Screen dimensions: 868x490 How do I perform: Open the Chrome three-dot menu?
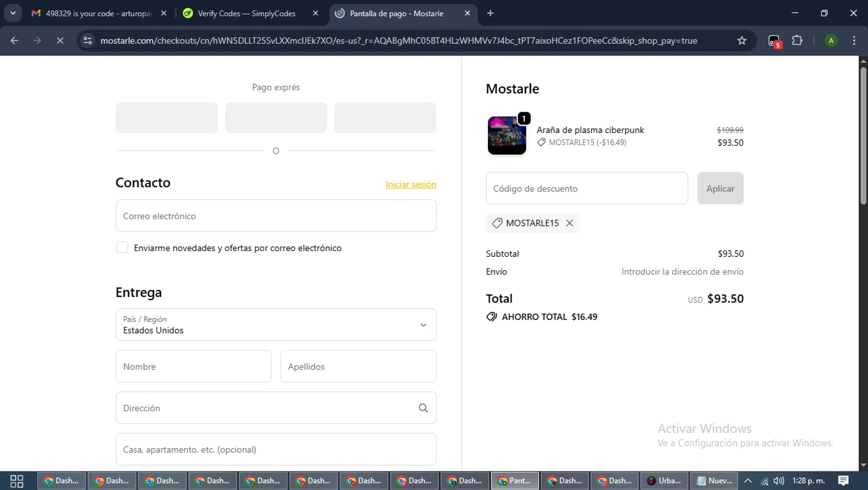tap(854, 40)
